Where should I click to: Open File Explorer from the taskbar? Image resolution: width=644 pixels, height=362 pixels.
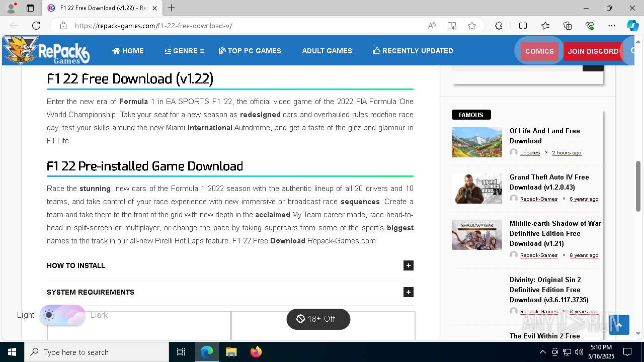(x=231, y=352)
